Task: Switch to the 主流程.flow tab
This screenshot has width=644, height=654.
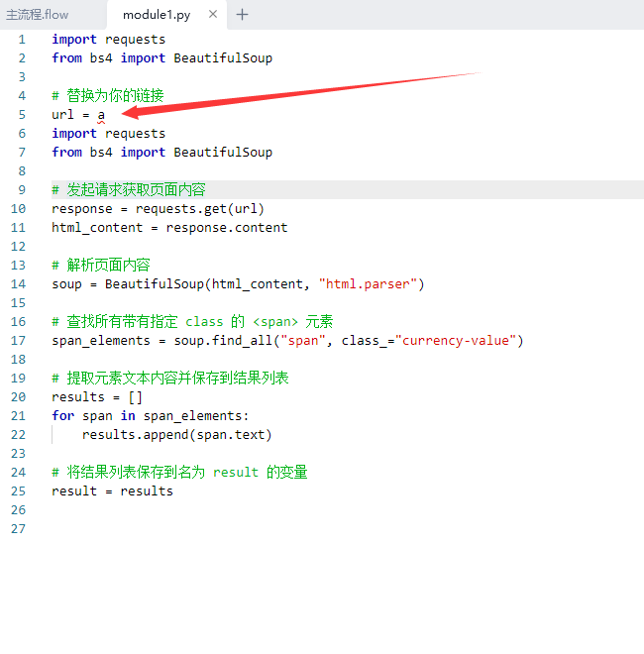Action: (37, 15)
